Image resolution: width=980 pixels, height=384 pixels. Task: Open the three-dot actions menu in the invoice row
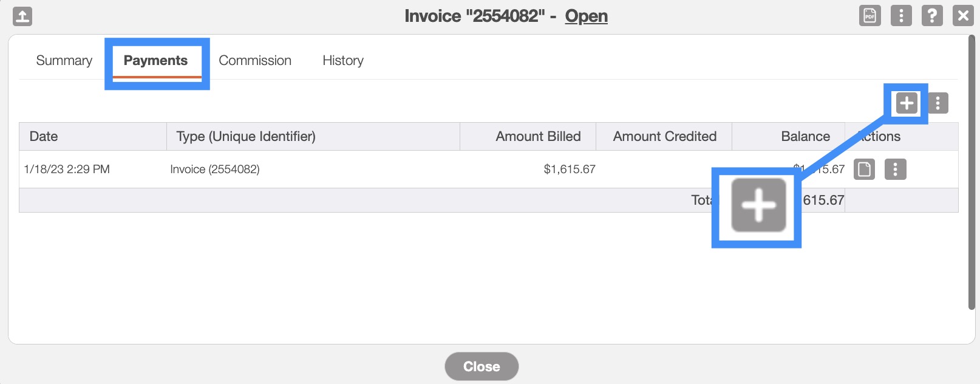click(x=895, y=170)
